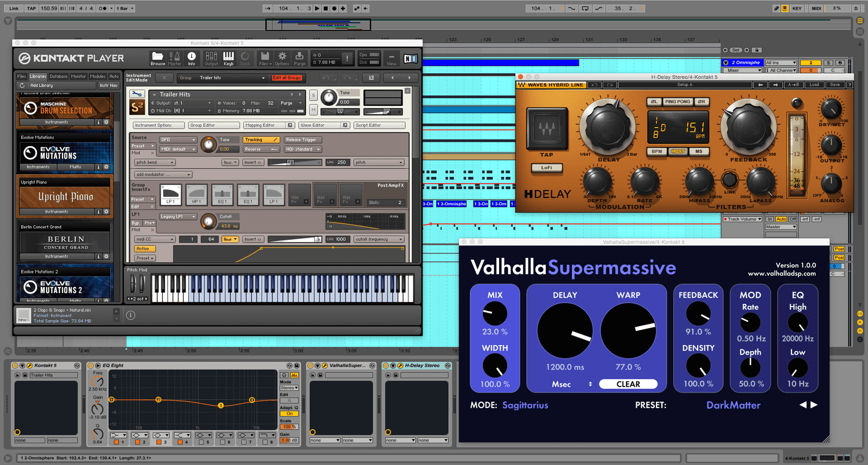The image size is (868, 465).
Task: Open the Output st. 1 dropdown in Kontakt
Action: pos(182,103)
